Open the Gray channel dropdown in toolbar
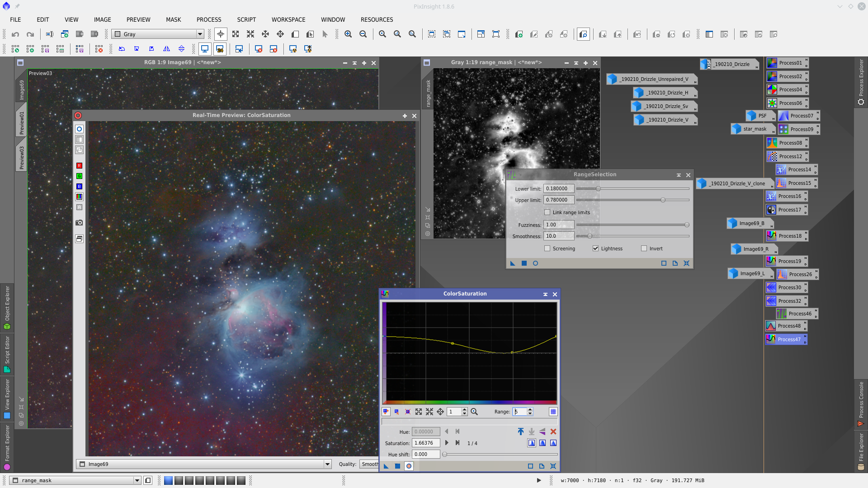This screenshot has height=488, width=868. [199, 34]
